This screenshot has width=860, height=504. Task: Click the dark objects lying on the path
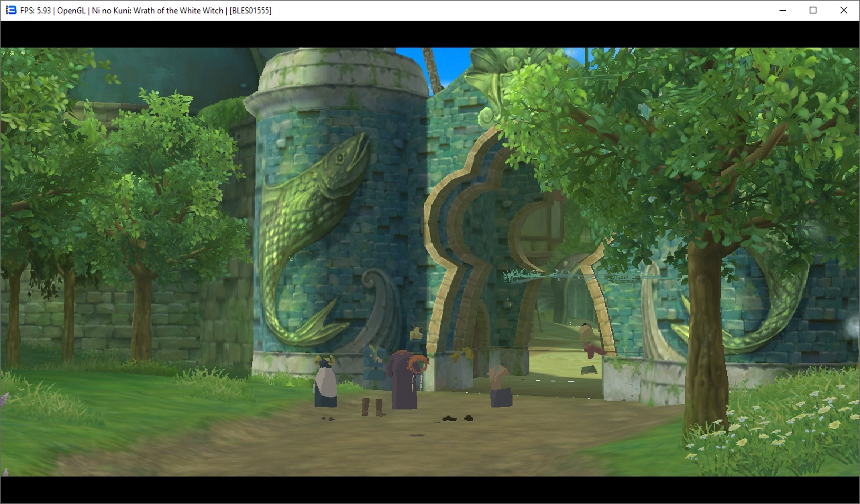(456, 418)
